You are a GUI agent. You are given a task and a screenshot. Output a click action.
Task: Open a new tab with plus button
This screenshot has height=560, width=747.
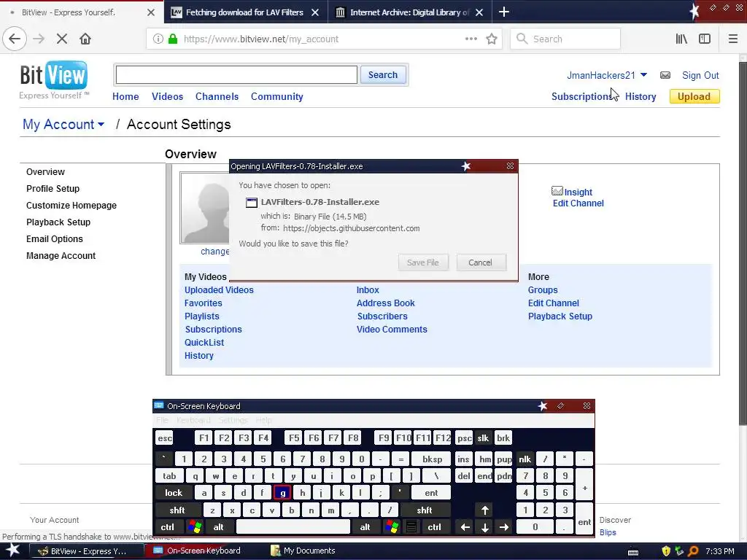coord(503,12)
